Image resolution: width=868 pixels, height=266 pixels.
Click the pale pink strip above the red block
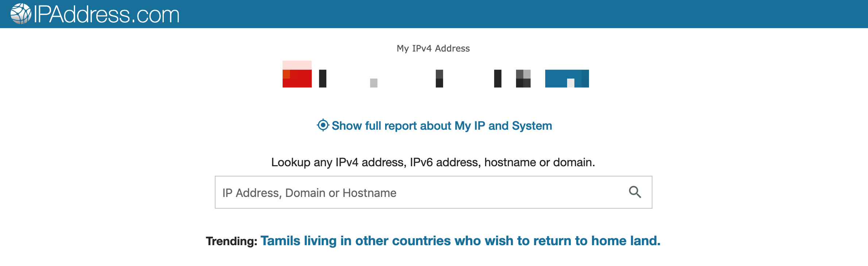tap(297, 65)
